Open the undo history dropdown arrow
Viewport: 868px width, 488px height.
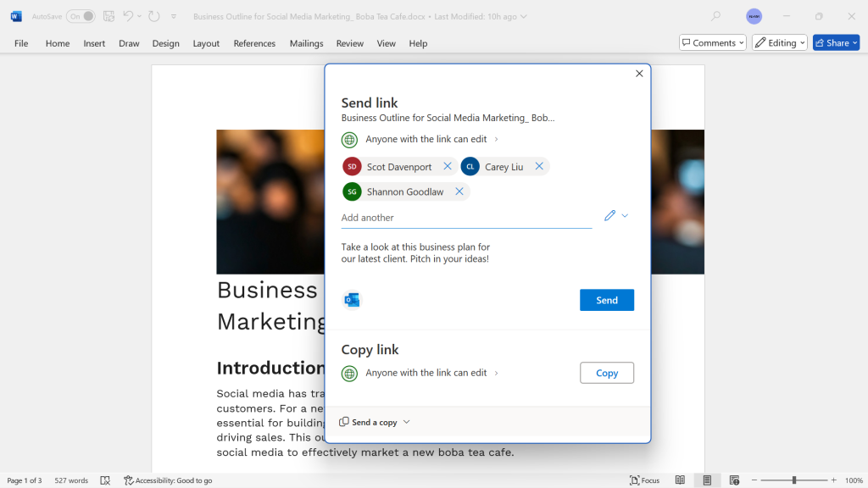(140, 17)
